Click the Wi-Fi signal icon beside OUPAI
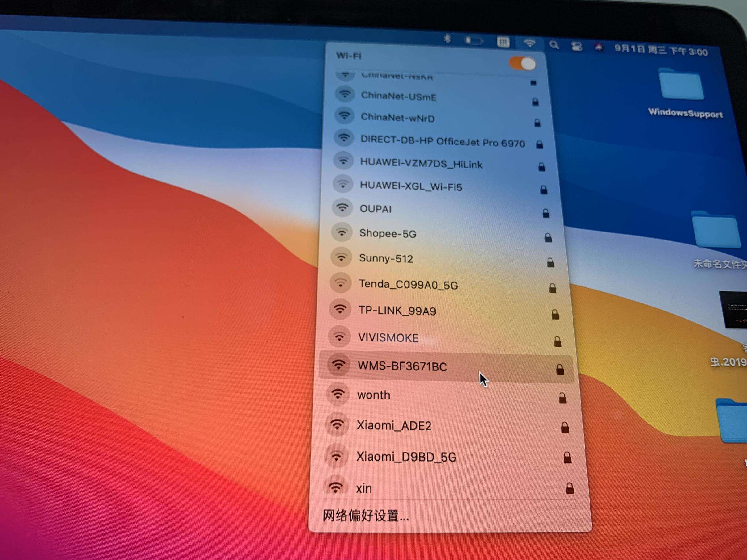 tap(342, 207)
